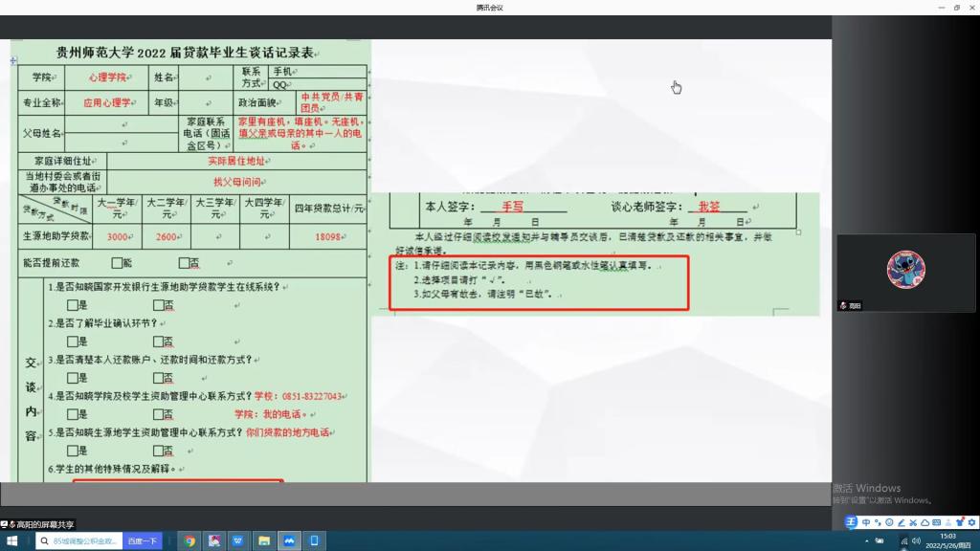Switch to Tencent Meeting taskbar icon

289,541
